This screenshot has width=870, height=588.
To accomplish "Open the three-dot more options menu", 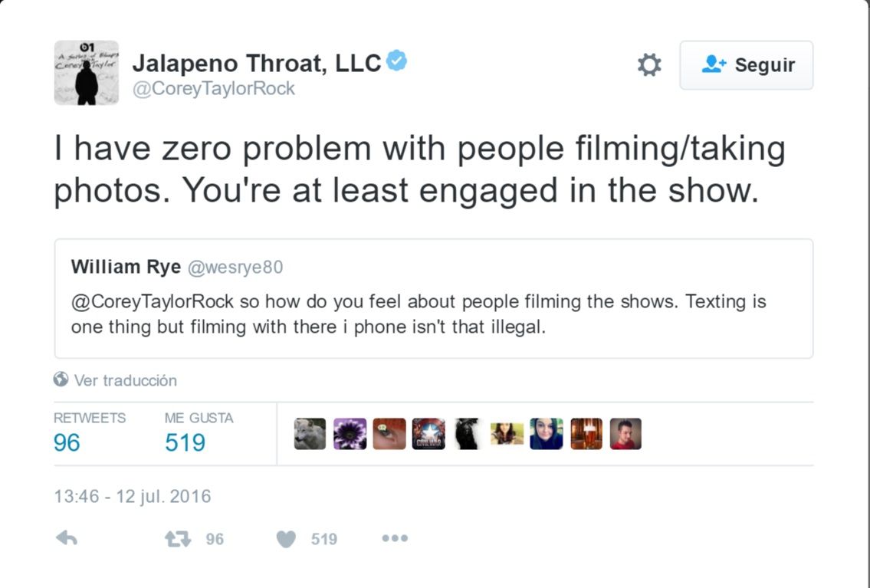I will (x=395, y=539).
